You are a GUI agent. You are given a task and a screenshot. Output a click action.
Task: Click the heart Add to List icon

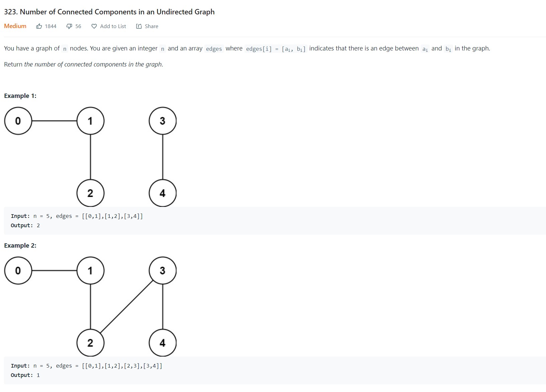94,26
